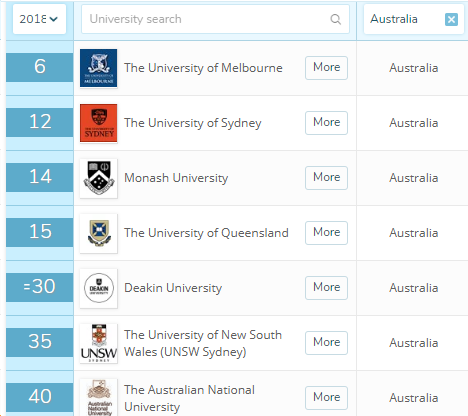
Task: Select rank 14 cell
Action: 40,177
